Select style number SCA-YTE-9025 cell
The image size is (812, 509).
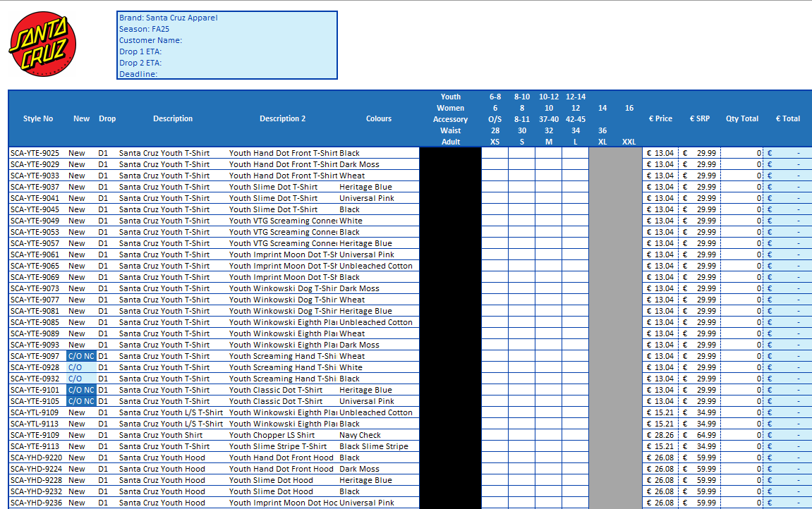pos(35,153)
